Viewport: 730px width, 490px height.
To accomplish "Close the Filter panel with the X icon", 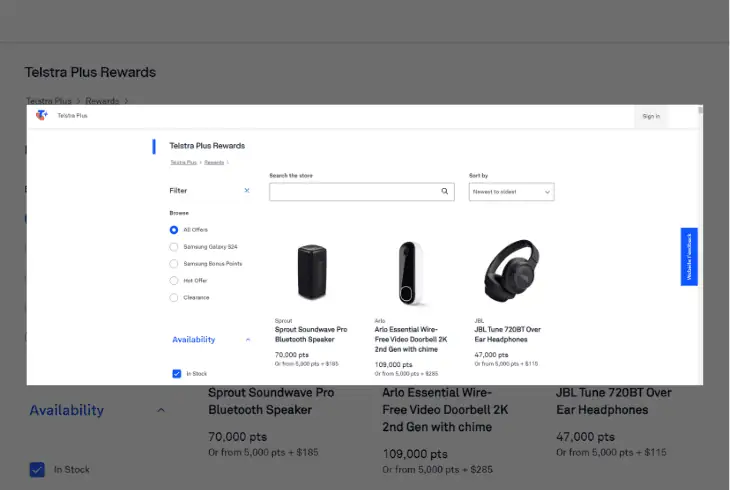I will pyautogui.click(x=247, y=191).
